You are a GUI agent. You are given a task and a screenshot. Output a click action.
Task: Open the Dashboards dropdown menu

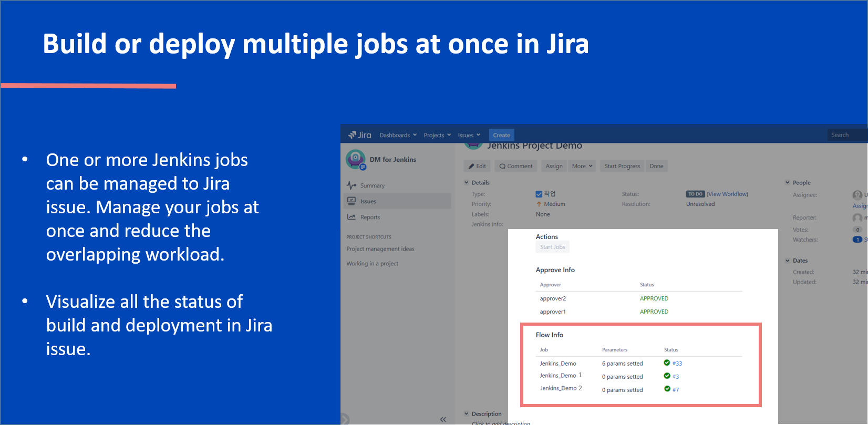pos(398,135)
